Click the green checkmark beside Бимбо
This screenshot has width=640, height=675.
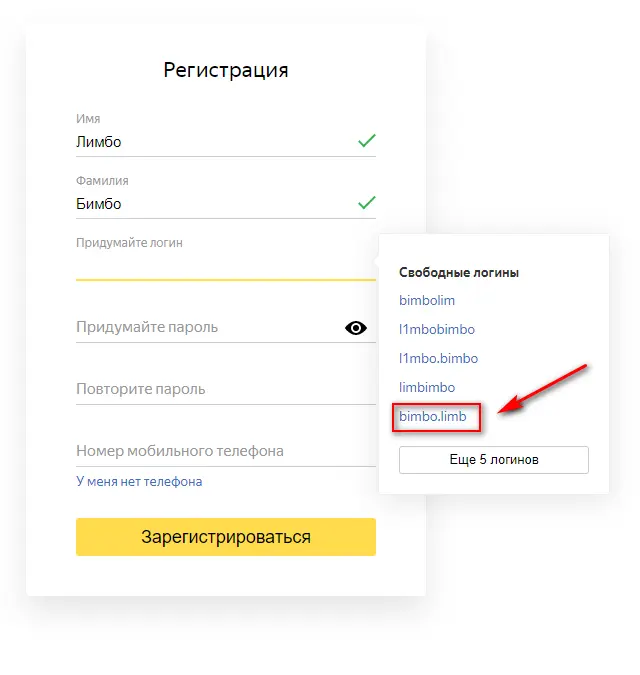point(367,202)
